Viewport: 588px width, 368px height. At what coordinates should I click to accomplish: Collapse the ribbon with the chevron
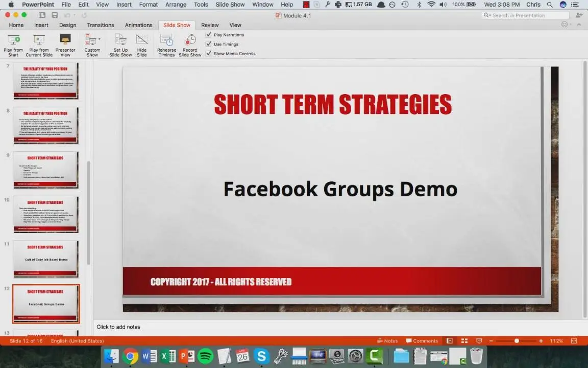pyautogui.click(x=579, y=25)
